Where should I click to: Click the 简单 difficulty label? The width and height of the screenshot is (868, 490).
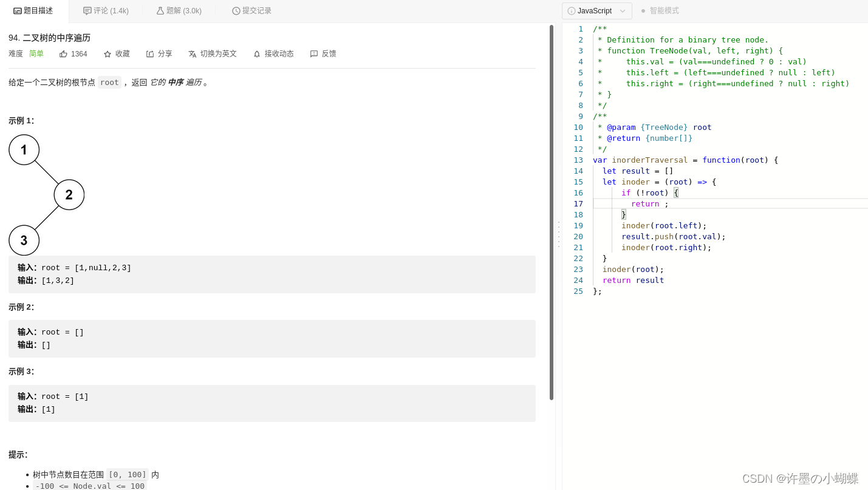click(x=36, y=53)
